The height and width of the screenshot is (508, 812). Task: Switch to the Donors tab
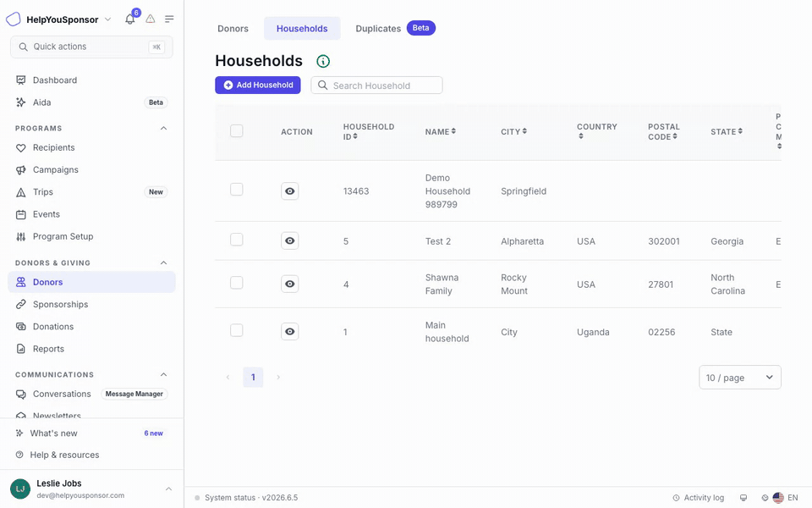click(x=233, y=29)
